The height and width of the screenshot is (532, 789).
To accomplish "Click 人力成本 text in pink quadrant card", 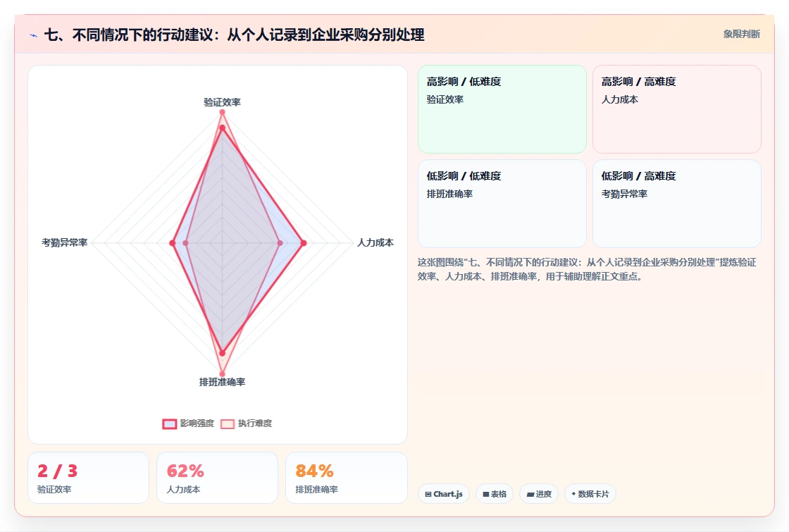I will pos(620,99).
